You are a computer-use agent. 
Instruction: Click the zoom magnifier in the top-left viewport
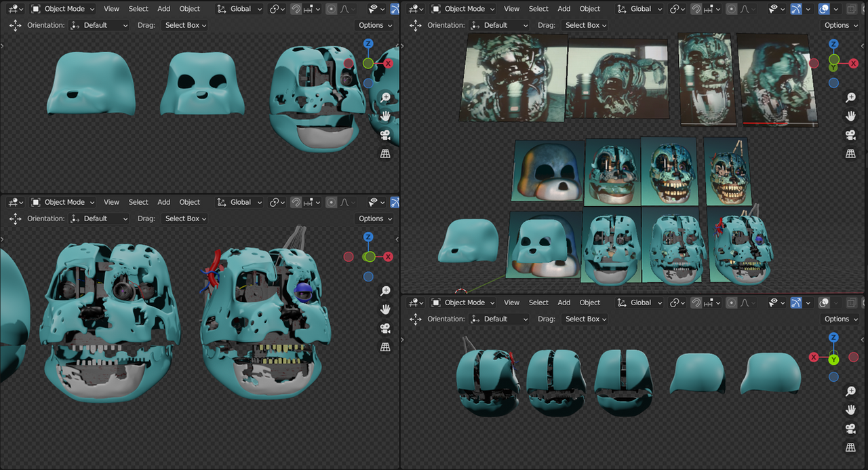pyautogui.click(x=385, y=98)
